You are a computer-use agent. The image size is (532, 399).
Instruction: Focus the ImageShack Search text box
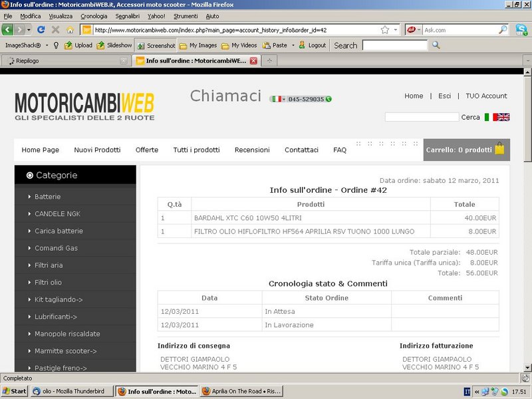pyautogui.click(x=395, y=45)
